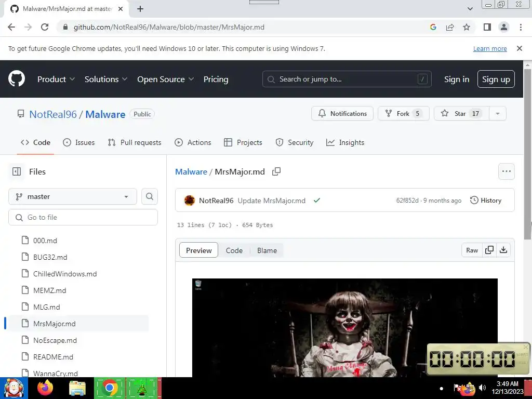Expand the Star lists dropdown arrow
Screen dimensions: 532x399
498,114
